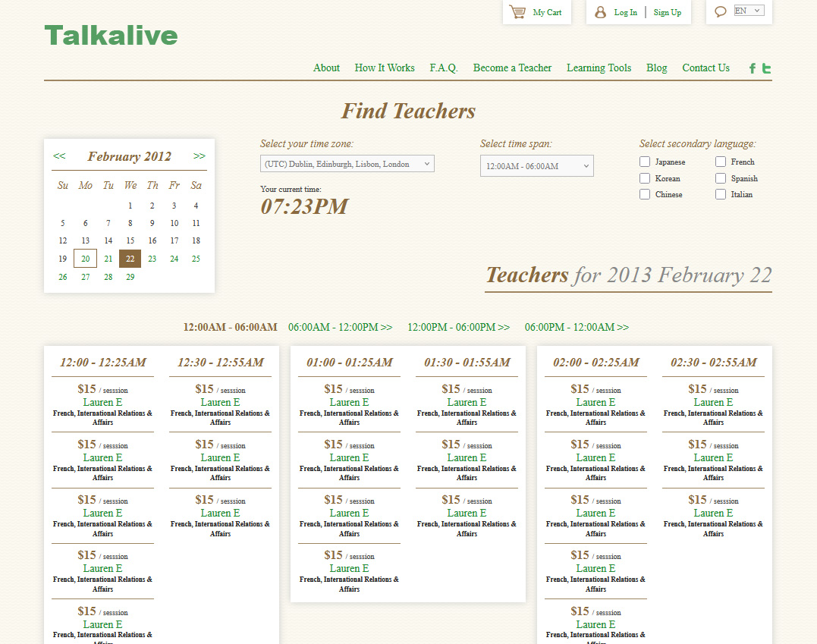Open the EN language selector
Image resolution: width=817 pixels, height=644 pixels.
point(749,11)
